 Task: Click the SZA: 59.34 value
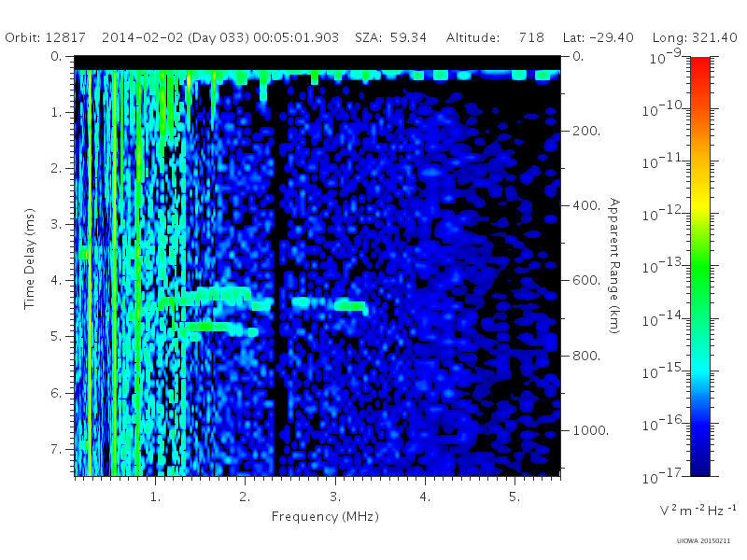pos(390,37)
